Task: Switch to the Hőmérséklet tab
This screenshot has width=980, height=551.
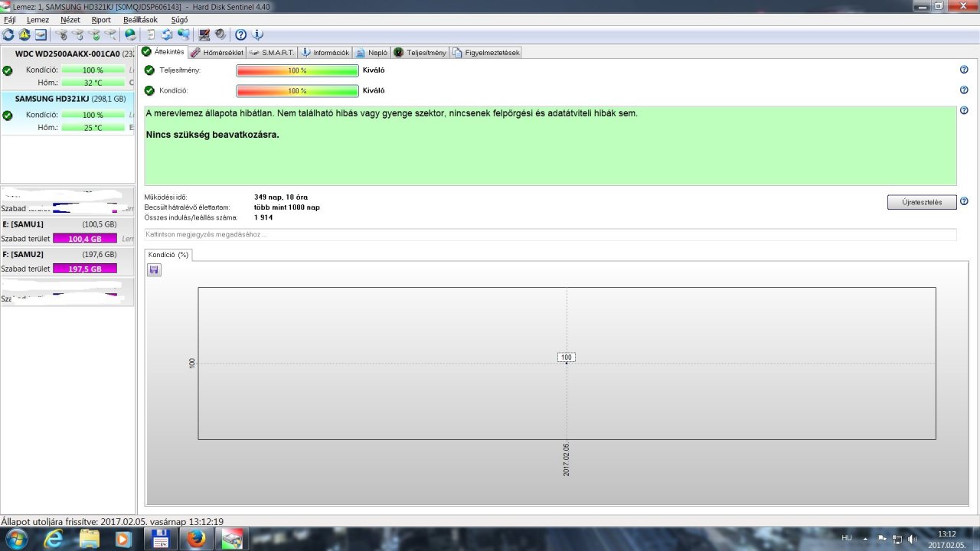Action: pyautogui.click(x=217, y=53)
